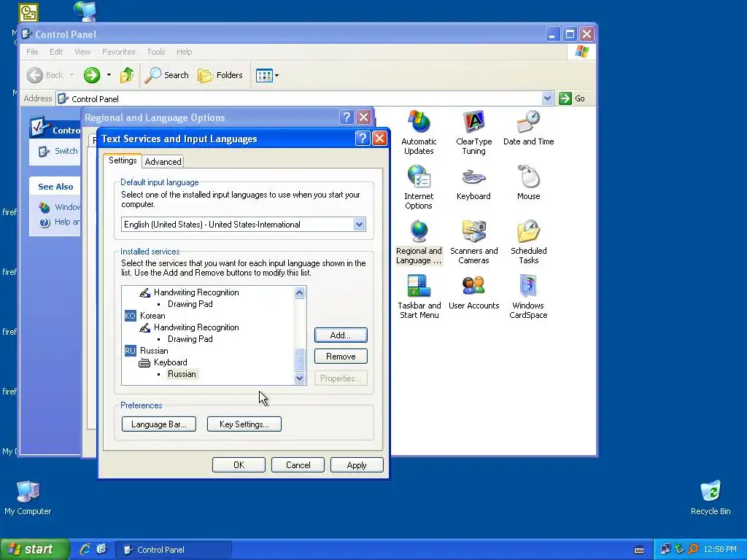The width and height of the screenshot is (747, 560).
Task: Open the Help menu
Action: [184, 52]
